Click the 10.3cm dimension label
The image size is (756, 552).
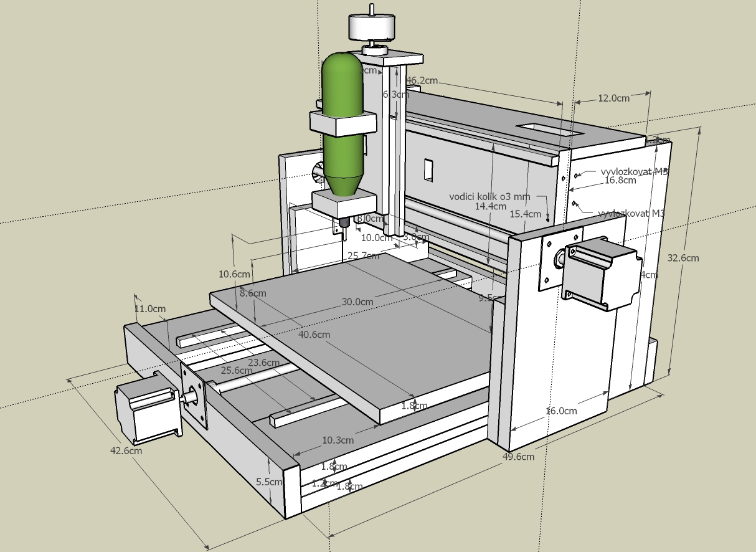point(338,440)
